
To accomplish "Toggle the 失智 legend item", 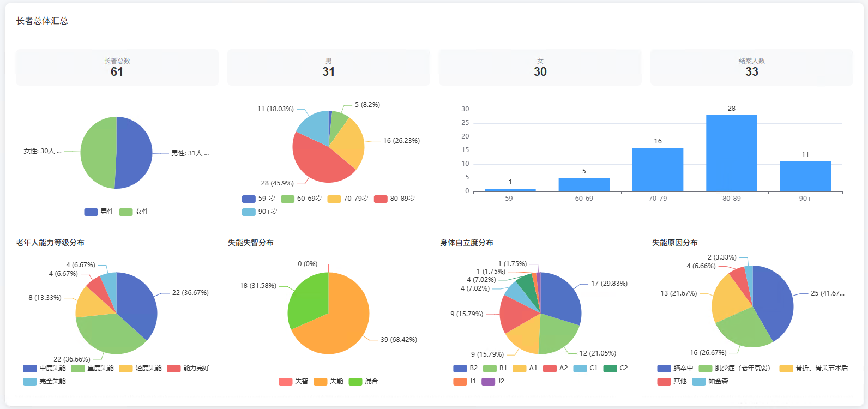I will point(294,381).
